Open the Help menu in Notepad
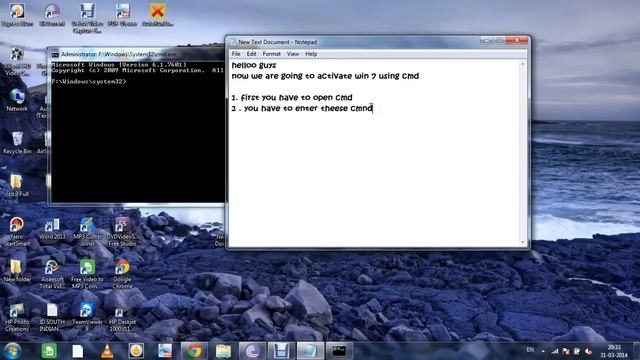Screen dimensions: 640x360 [311, 54]
